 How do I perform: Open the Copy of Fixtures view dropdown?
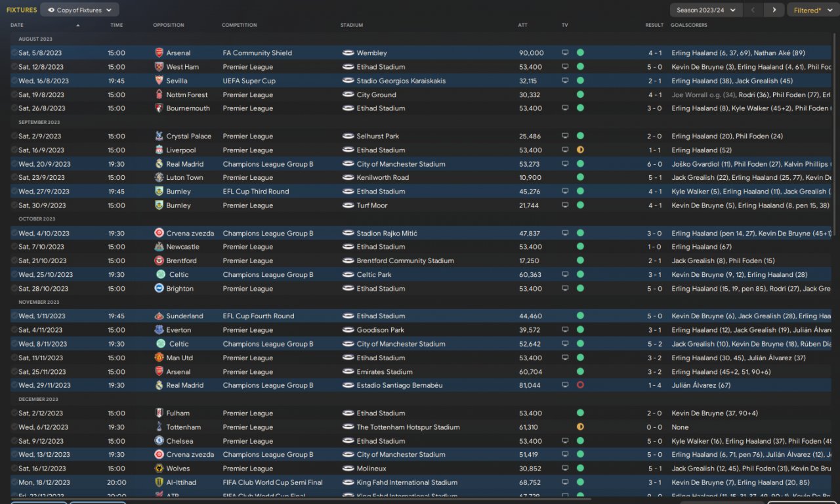(79, 10)
